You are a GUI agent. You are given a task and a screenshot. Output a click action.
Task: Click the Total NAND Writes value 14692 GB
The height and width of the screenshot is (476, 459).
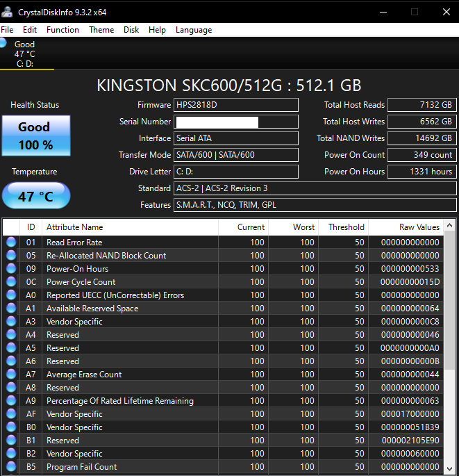click(x=422, y=138)
